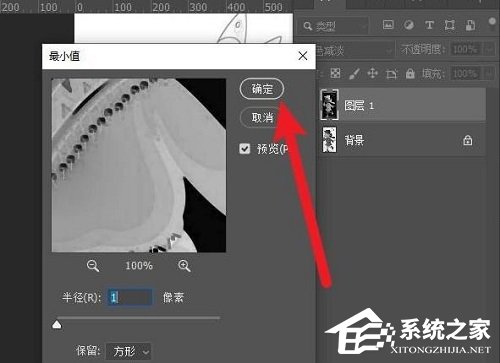Lock all padlock icon

pyautogui.click(x=410, y=73)
